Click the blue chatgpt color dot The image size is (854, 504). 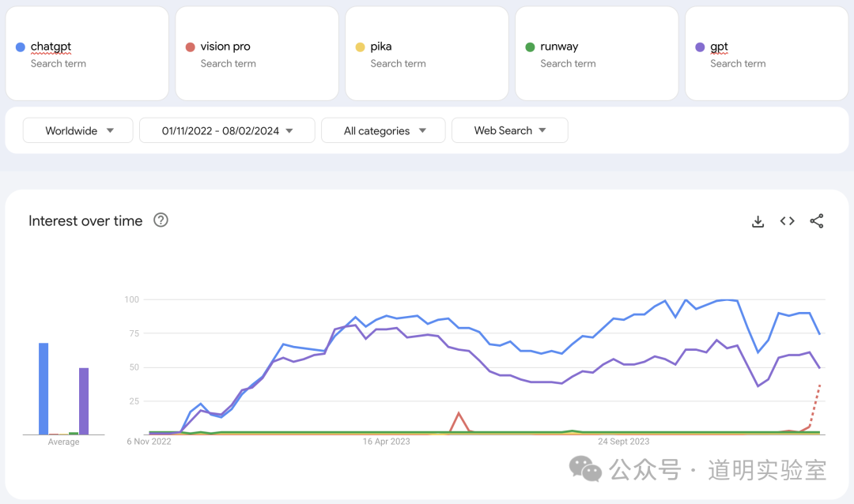click(21, 47)
